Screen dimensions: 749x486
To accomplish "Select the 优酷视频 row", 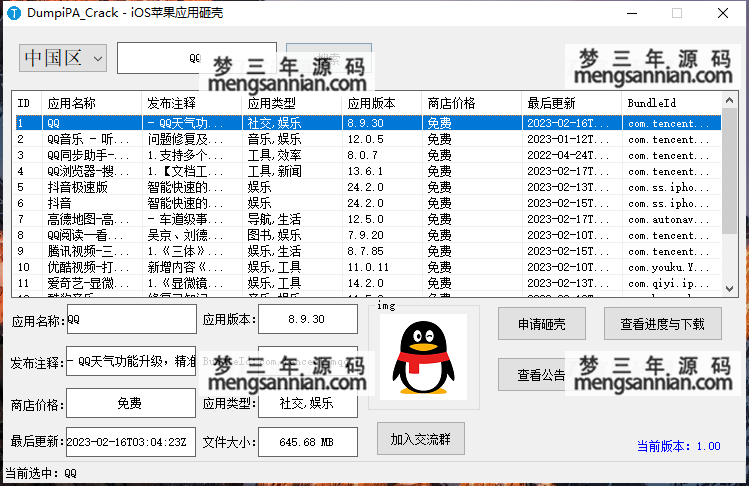I will pyautogui.click(x=368, y=267).
